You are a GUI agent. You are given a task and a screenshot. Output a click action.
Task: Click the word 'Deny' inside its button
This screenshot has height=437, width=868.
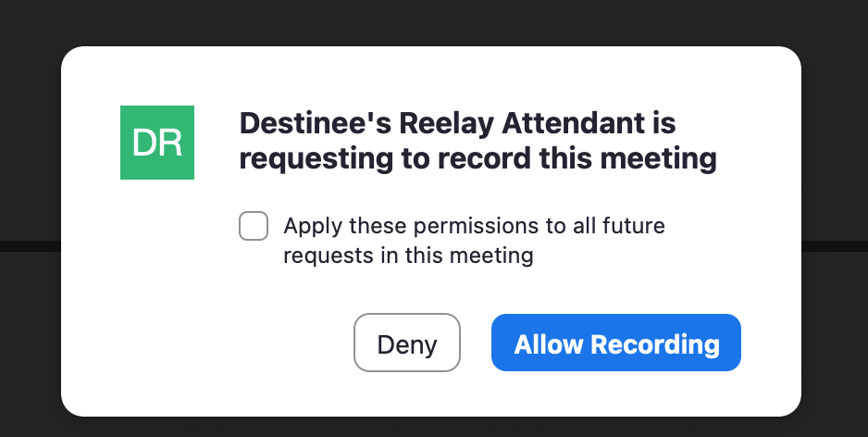(x=407, y=344)
